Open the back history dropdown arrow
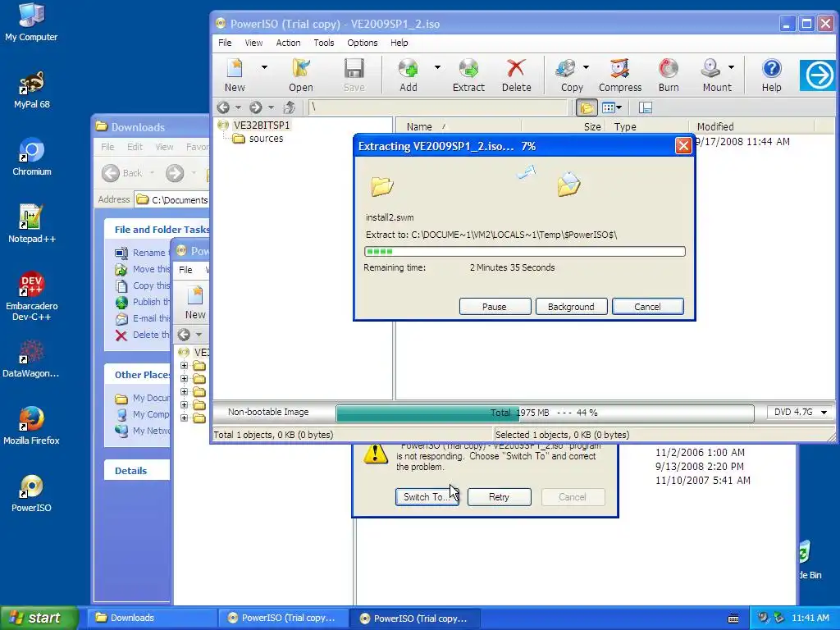 pos(238,107)
